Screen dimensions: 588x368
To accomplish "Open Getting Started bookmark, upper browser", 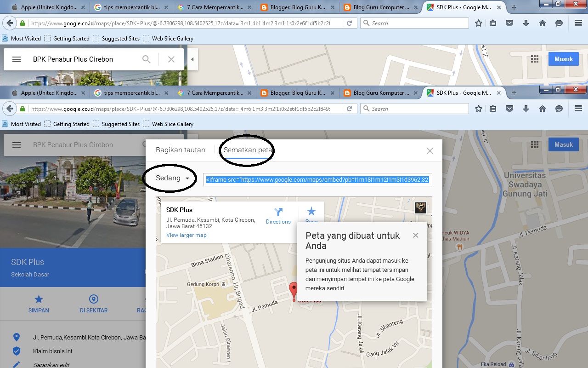I will (67, 39).
